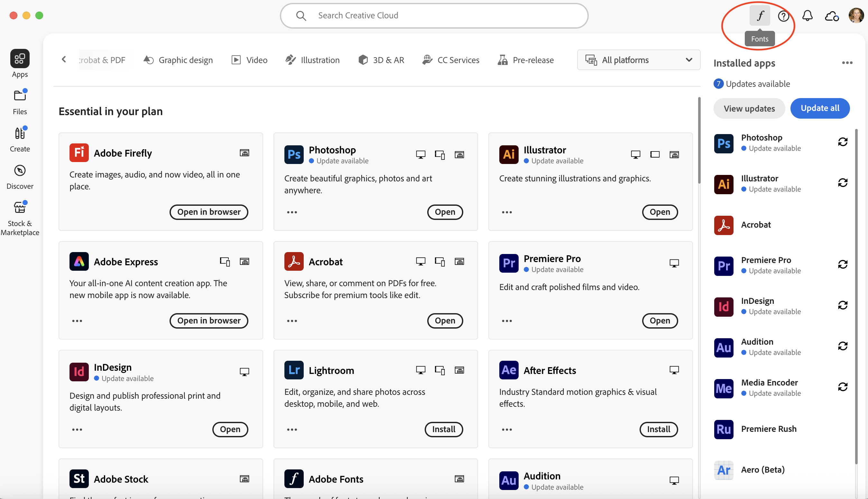The width and height of the screenshot is (868, 499).
Task: Go to Files in left sidebar
Action: pos(20,102)
